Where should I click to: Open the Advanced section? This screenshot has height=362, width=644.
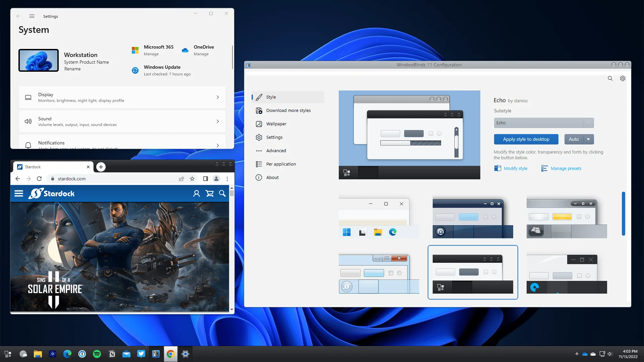pyautogui.click(x=276, y=150)
